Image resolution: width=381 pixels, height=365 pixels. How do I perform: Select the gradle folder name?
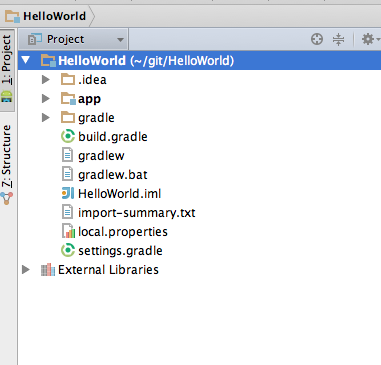pyautogui.click(x=96, y=118)
